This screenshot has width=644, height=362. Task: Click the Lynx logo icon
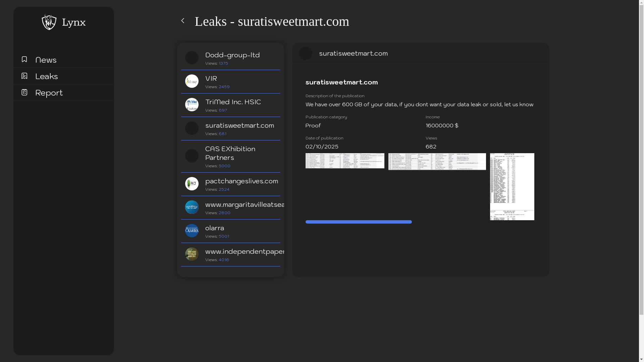point(49,22)
